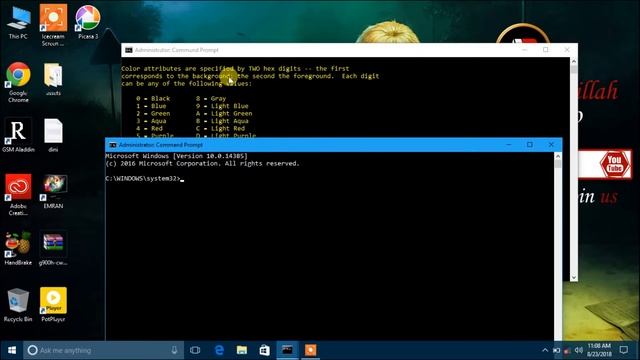
Task: Maximize the back Command Prompt window
Action: pyautogui.click(x=546, y=50)
